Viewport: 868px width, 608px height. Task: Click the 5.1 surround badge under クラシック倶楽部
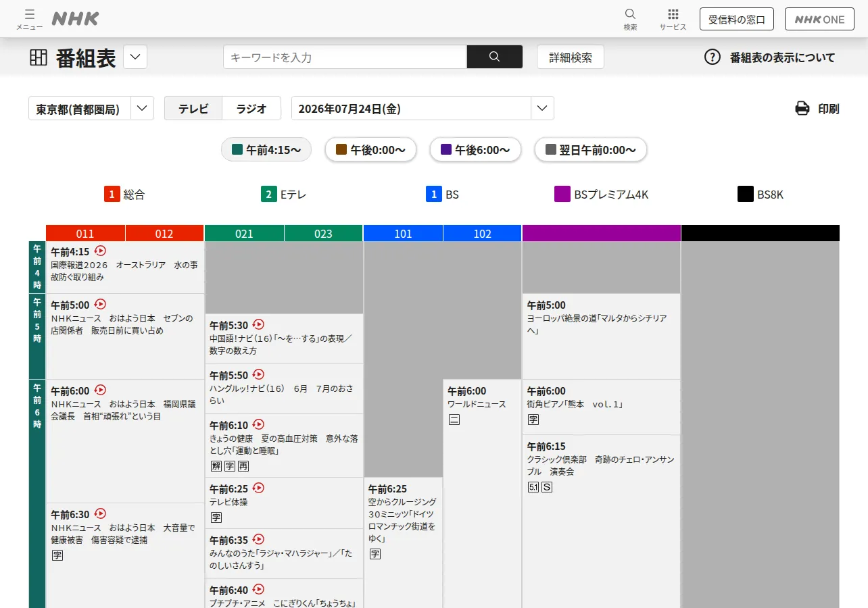tap(533, 487)
